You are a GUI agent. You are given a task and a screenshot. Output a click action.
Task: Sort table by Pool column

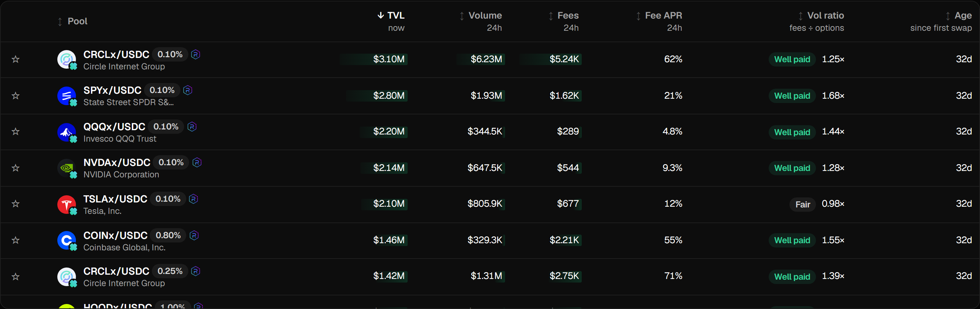(72, 21)
